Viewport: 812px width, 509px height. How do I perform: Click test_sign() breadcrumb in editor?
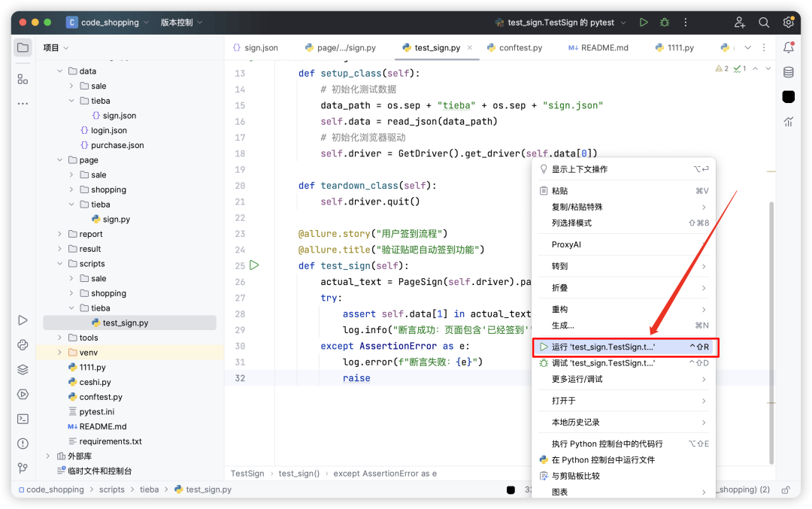298,474
